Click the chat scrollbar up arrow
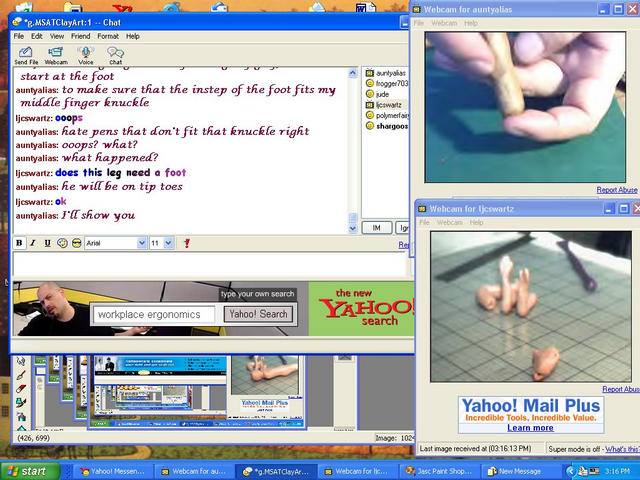The image size is (640, 480). coord(353,73)
